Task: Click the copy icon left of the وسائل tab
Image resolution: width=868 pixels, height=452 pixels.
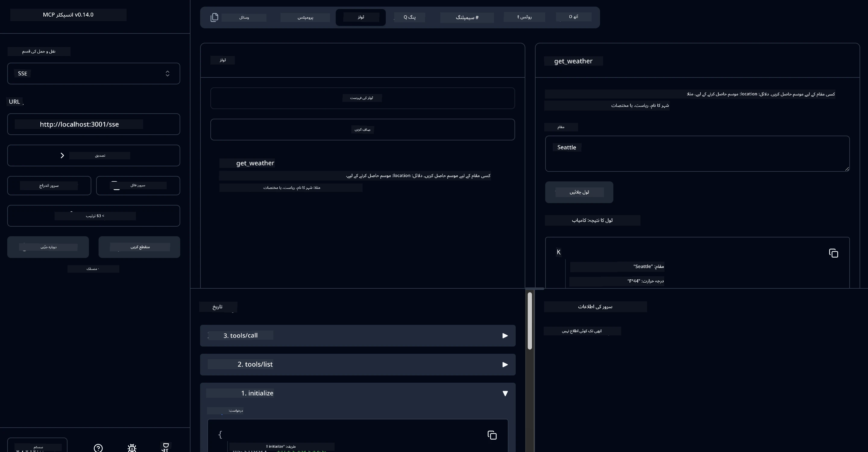Action: (x=214, y=17)
